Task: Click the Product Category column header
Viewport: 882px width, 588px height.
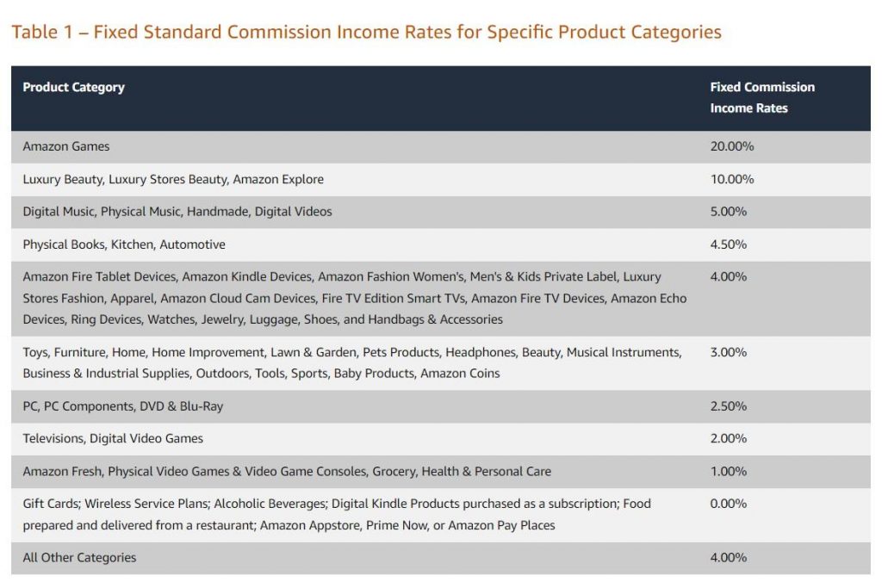Action: click(74, 87)
